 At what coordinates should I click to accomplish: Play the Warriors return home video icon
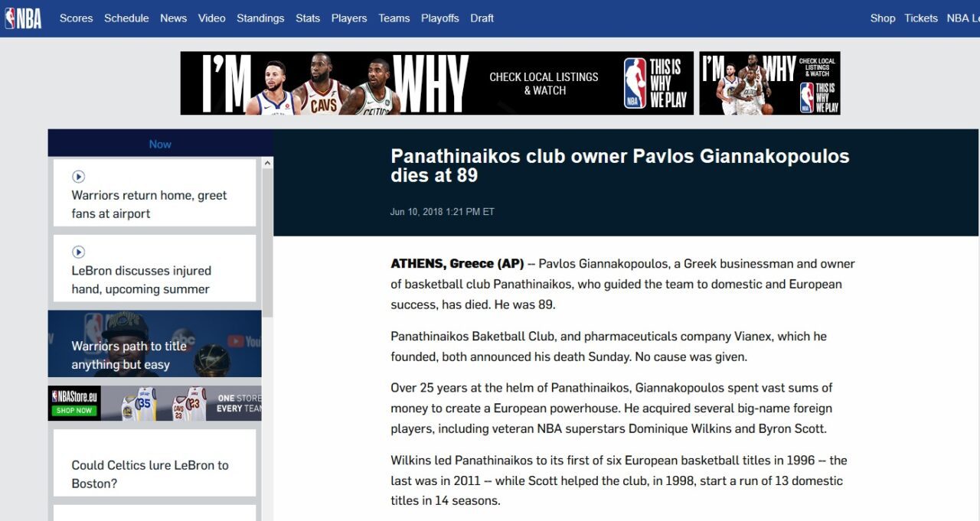coord(78,177)
